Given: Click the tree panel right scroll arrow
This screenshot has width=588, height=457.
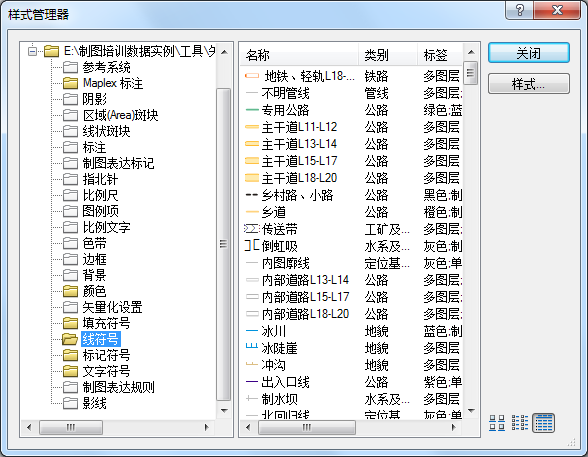Looking at the screenshot, I should pyautogui.click(x=207, y=427).
